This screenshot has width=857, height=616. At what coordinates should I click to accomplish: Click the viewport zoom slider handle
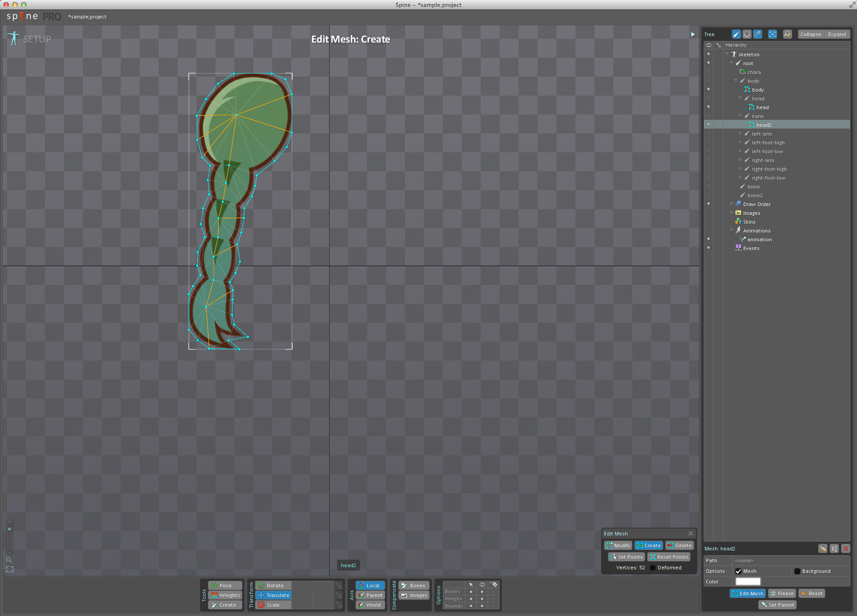pyautogui.click(x=9, y=529)
